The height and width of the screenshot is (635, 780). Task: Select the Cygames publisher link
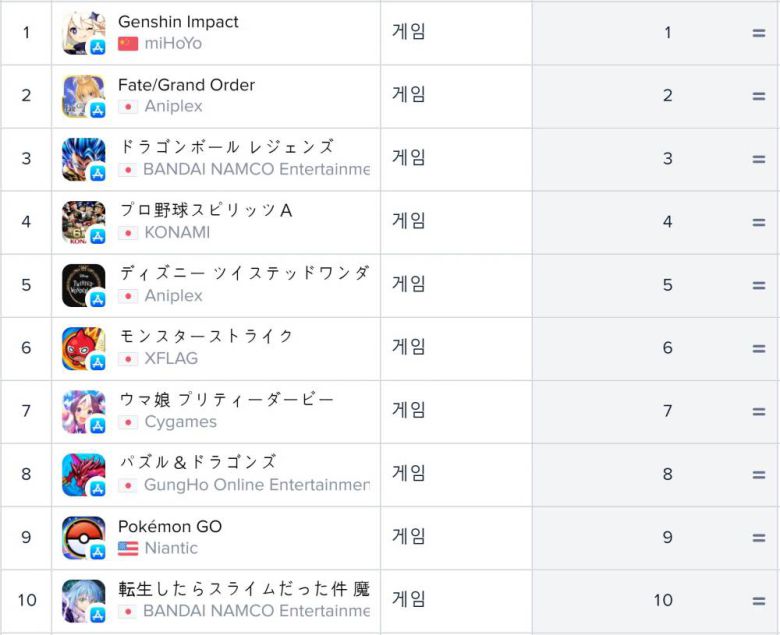coord(180,422)
